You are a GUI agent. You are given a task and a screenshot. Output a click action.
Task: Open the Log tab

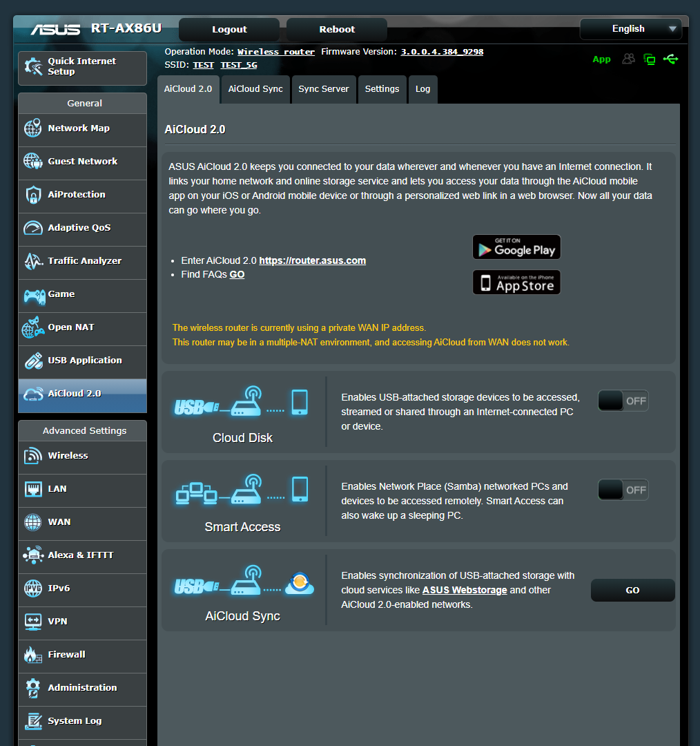(422, 89)
